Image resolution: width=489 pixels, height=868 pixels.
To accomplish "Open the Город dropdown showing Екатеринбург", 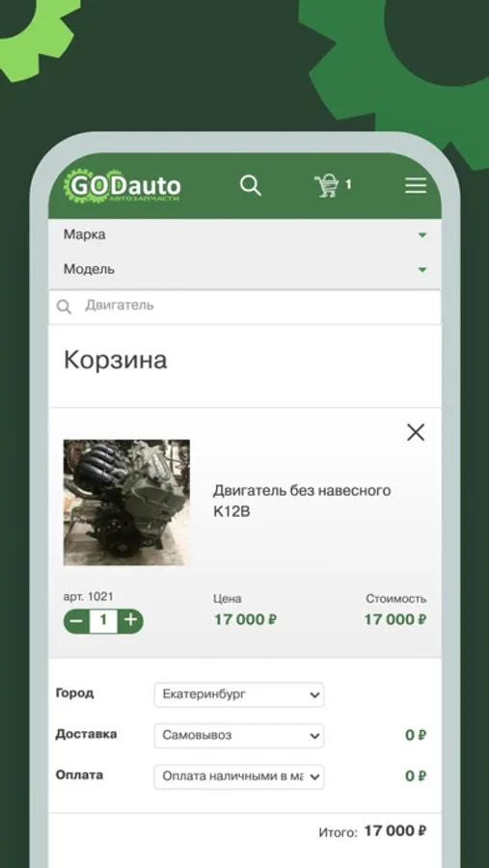I will coord(239,694).
